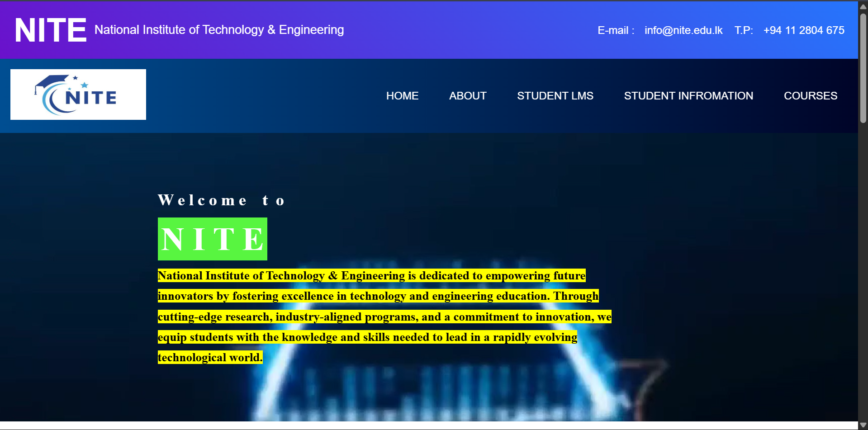The image size is (868, 430).
Task: Click the info@nite.edu.lk email address
Action: point(683,30)
